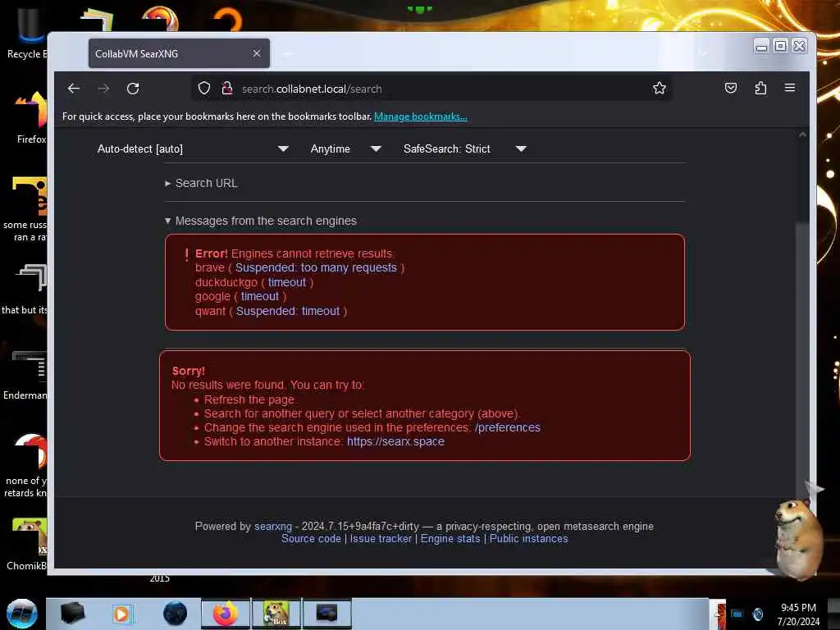Open the Public instances footer link
Screen dimensions: 840x630
pyautogui.click(x=529, y=538)
